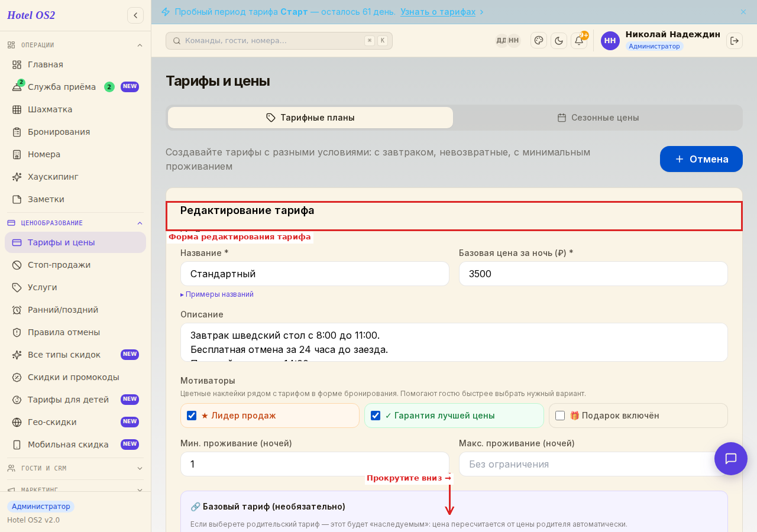Image resolution: width=757 pixels, height=532 pixels.
Task: Go to Шахматка
Action: (x=75, y=109)
